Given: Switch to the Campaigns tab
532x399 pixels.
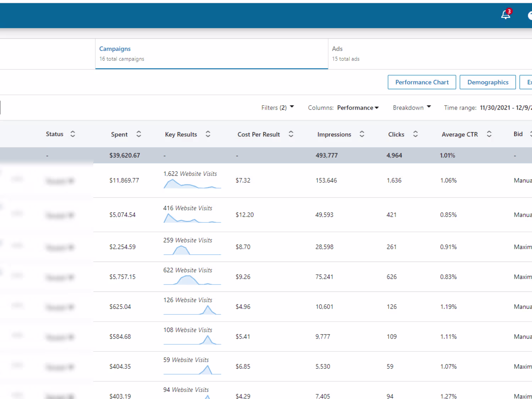Looking at the screenshot, I should 212,54.
